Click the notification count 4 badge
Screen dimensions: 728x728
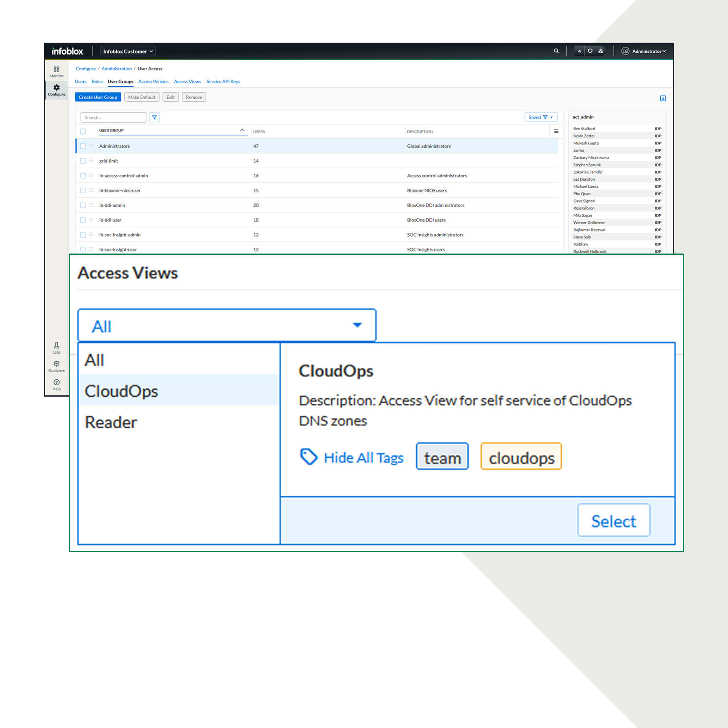click(579, 51)
